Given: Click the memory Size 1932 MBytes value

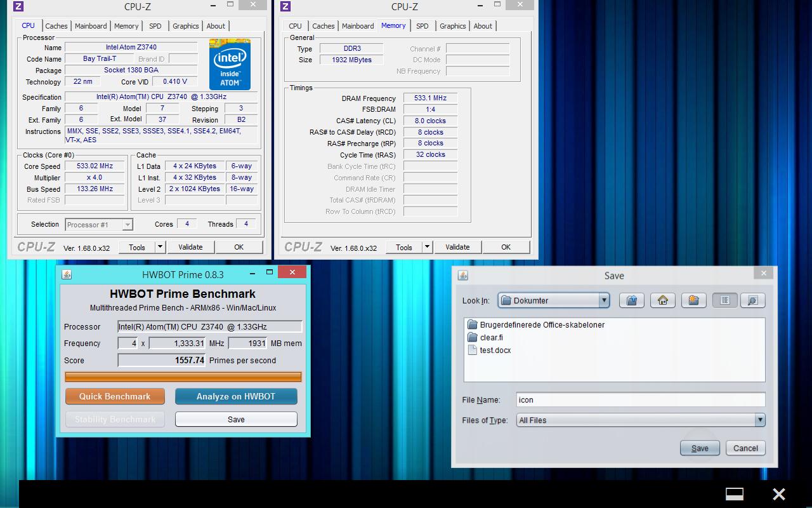Looking at the screenshot, I should pos(351,60).
